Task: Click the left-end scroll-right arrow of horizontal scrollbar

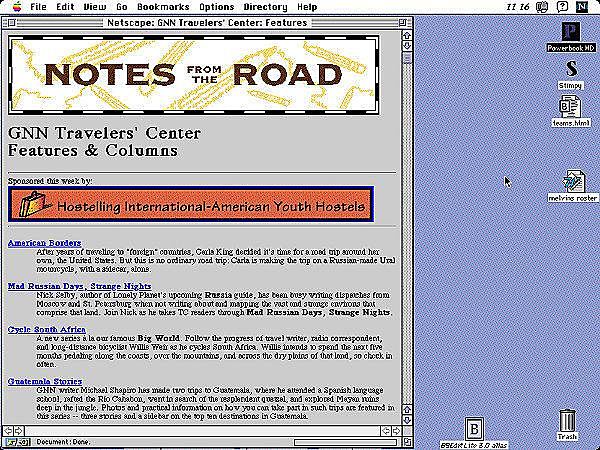Action: tap(18, 431)
